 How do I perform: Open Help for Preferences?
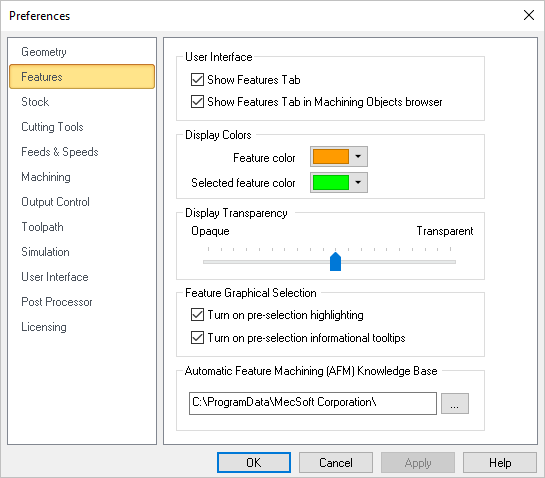click(x=500, y=463)
